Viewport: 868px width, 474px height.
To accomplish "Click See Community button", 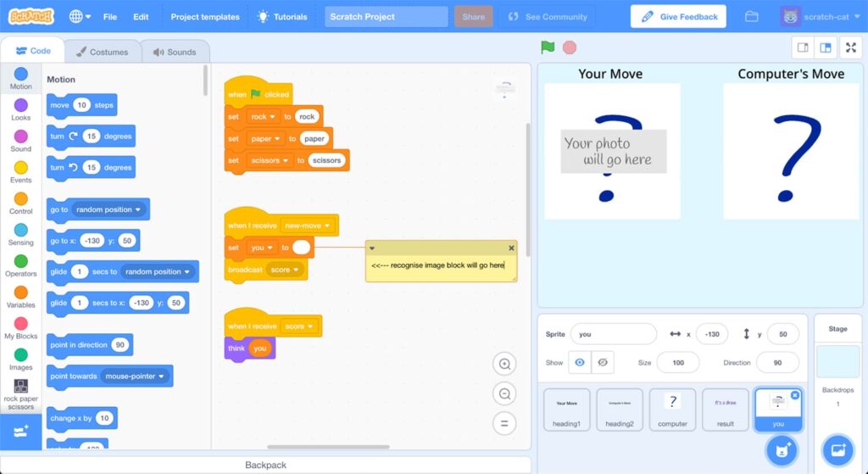I will [x=548, y=17].
